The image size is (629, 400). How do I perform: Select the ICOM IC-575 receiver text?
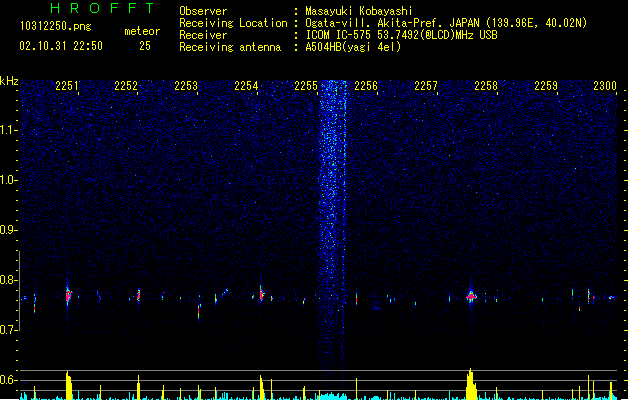pos(402,35)
